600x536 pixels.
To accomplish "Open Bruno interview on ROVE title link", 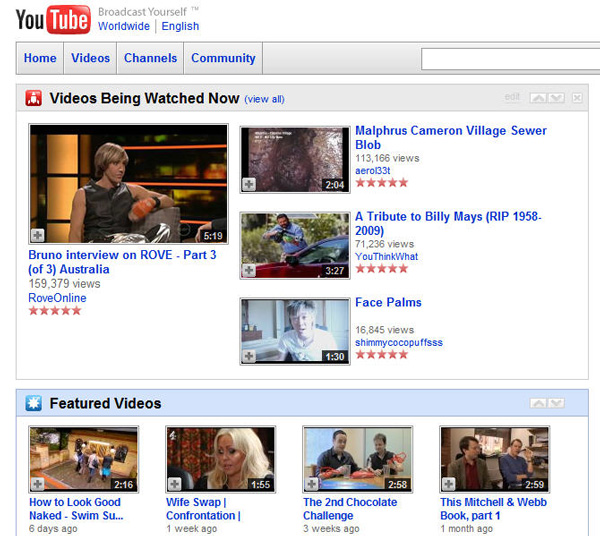I will pos(122,262).
